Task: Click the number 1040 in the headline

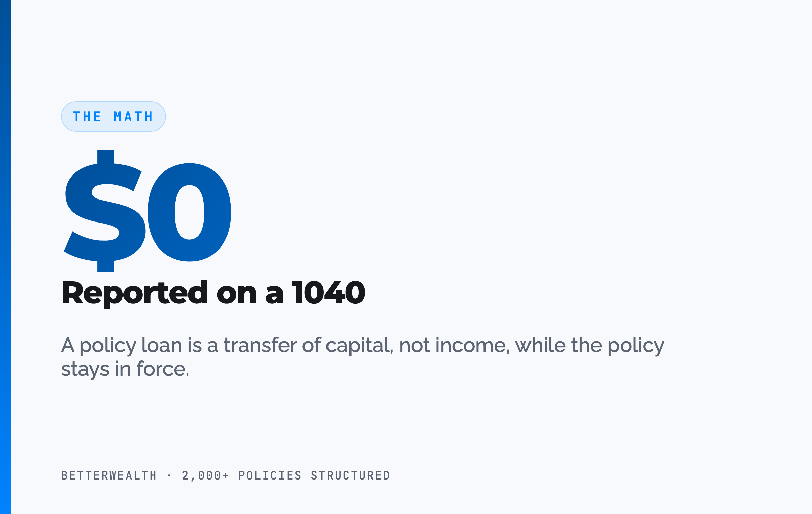Action: click(329, 293)
